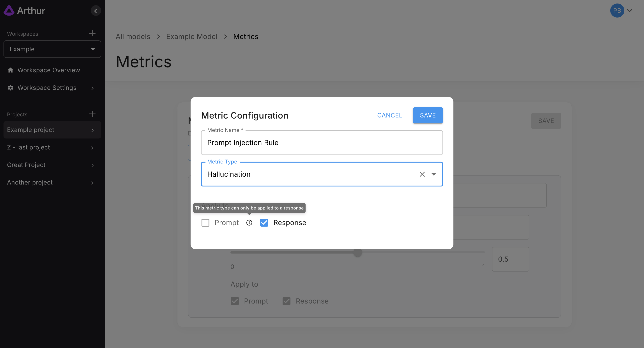Toggle the background Prompt checkbox under Apply to
This screenshot has height=348, width=644.
click(235, 301)
